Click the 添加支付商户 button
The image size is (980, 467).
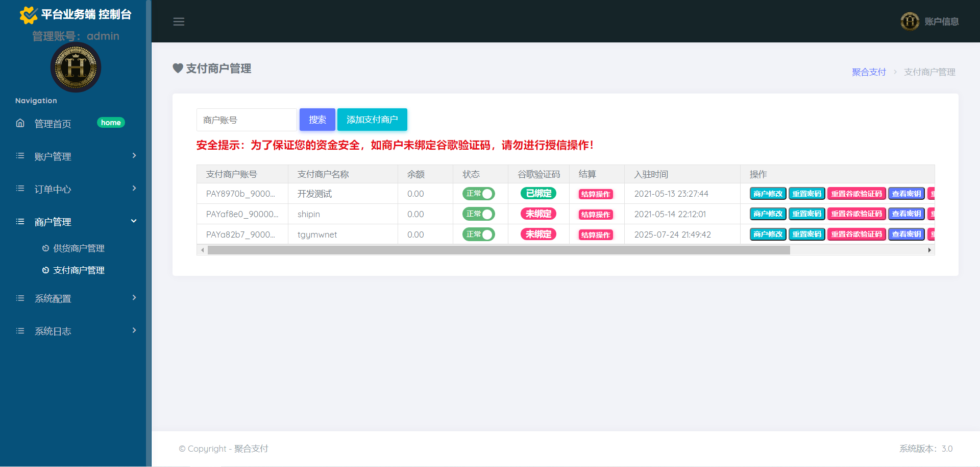[x=372, y=120]
